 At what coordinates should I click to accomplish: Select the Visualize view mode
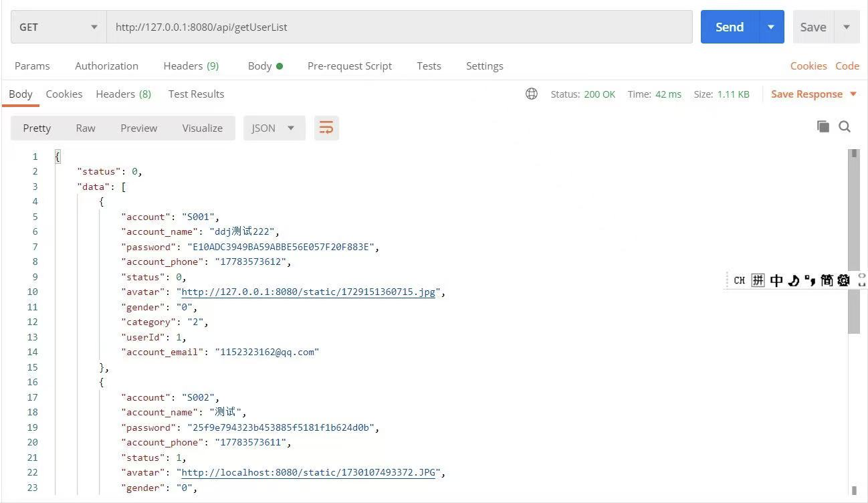[x=202, y=128]
